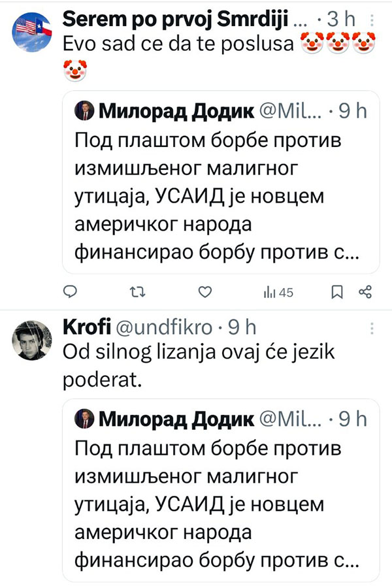Share the first tweet via share icon

pos(365,292)
